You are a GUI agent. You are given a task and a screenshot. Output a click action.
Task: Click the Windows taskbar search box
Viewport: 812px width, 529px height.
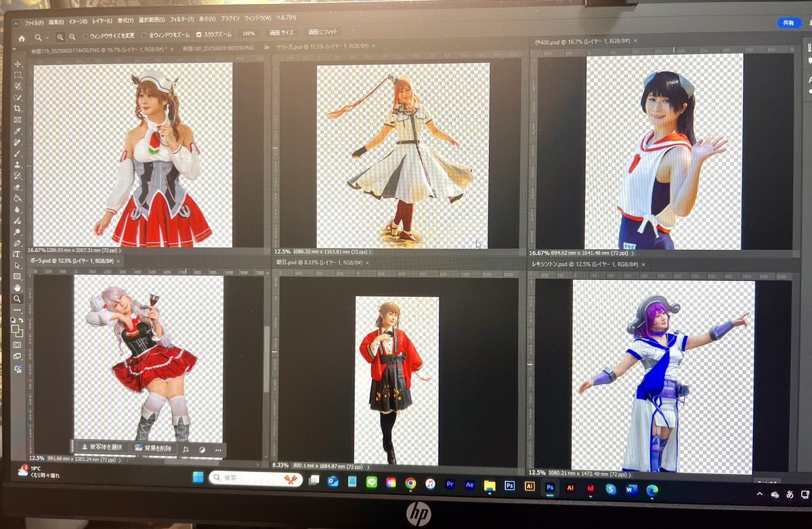256,478
